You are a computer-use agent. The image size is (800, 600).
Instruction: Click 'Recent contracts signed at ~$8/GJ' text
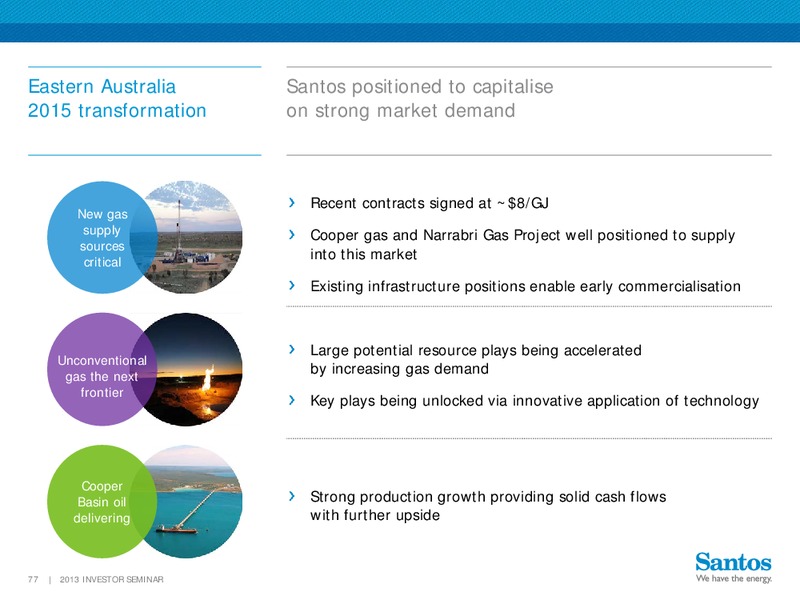pyautogui.click(x=430, y=203)
